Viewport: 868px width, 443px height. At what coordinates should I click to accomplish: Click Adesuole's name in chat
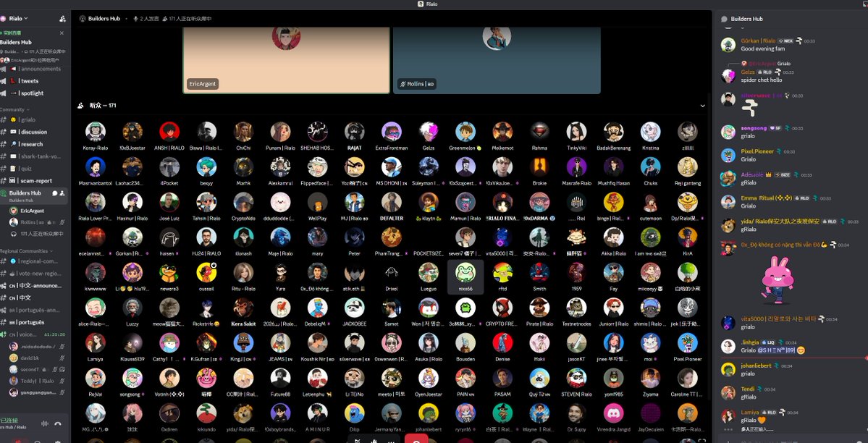point(752,175)
